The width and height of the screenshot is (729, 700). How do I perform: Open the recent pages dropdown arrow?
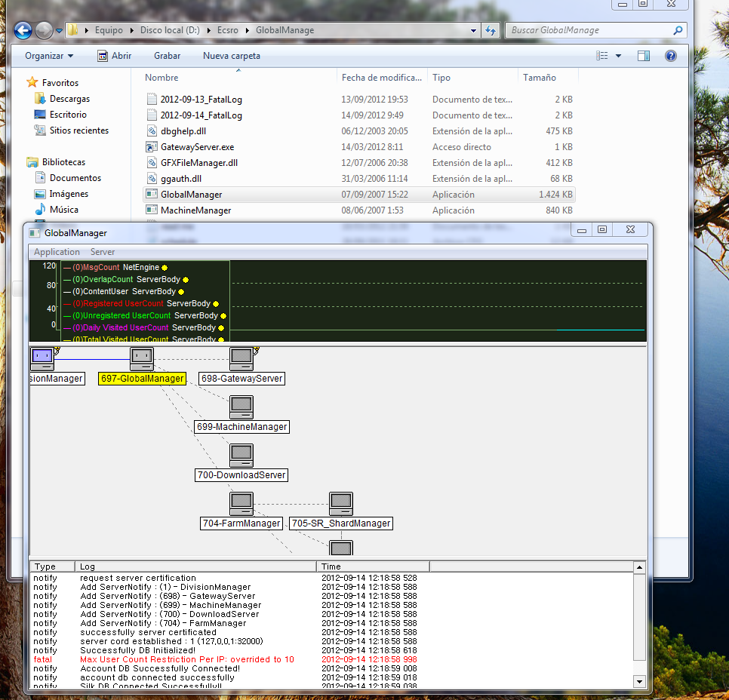[59, 31]
